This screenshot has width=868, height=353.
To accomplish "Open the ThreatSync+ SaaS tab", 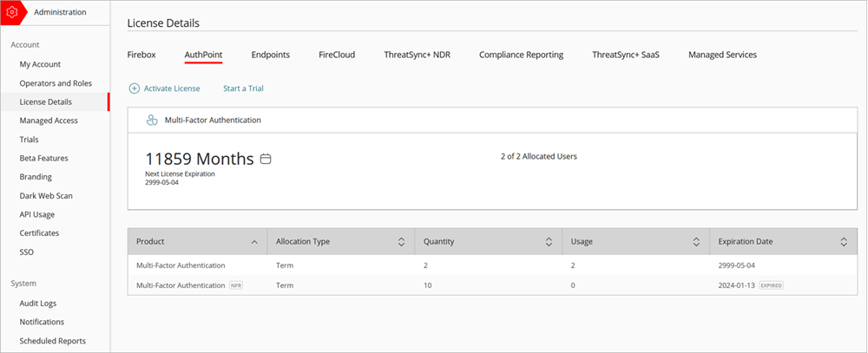I will click(626, 55).
